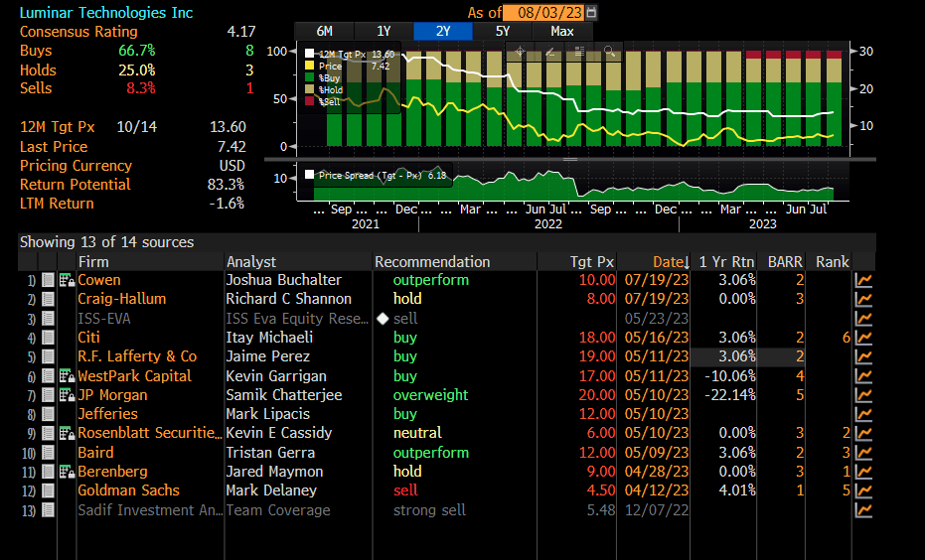Click the BARR column header

pos(785,262)
